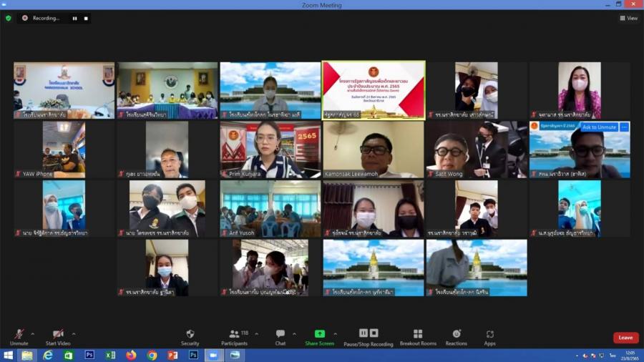Click the green encryption shield icon
This screenshot has width=644, height=362.
[x=9, y=18]
